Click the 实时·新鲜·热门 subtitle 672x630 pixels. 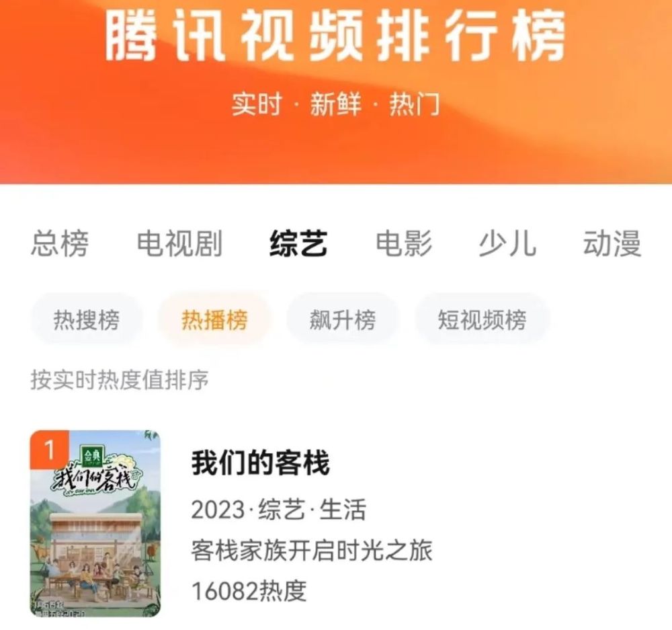(x=335, y=105)
